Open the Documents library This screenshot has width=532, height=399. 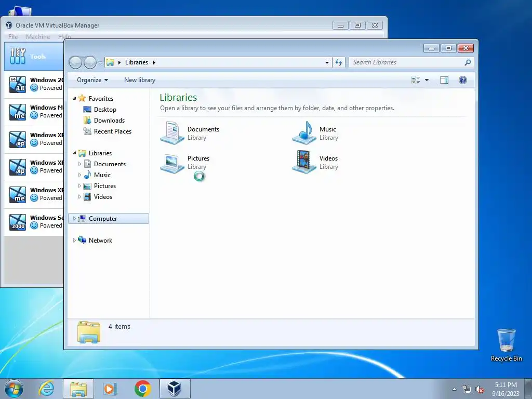click(190, 133)
